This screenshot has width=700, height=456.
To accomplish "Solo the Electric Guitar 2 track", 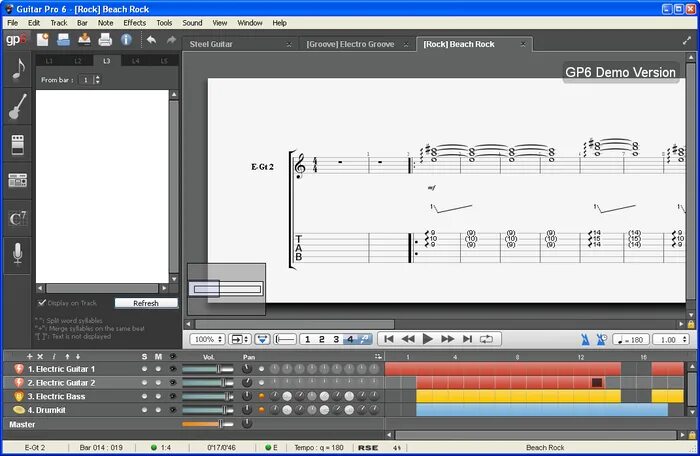I will [144, 383].
